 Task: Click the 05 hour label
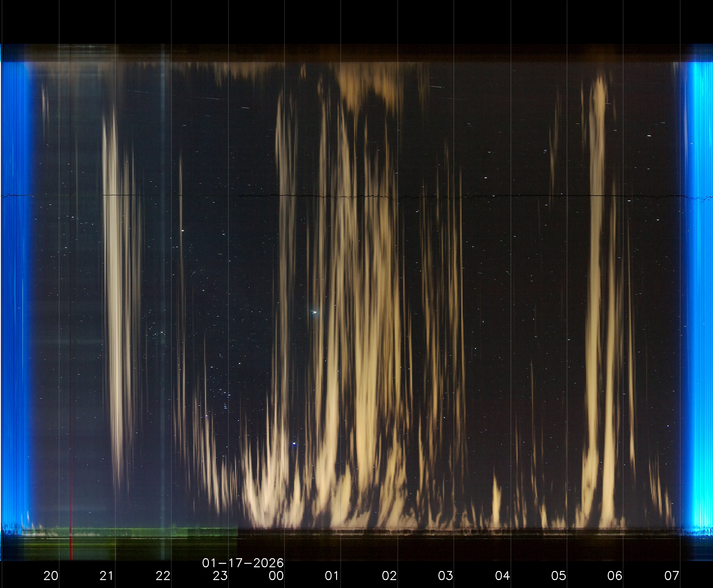[558, 576]
